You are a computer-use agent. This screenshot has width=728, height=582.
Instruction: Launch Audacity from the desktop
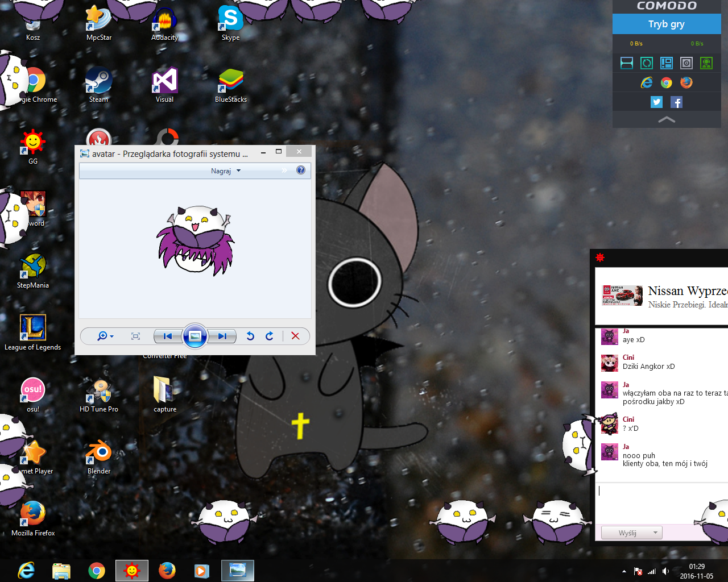pos(165,22)
